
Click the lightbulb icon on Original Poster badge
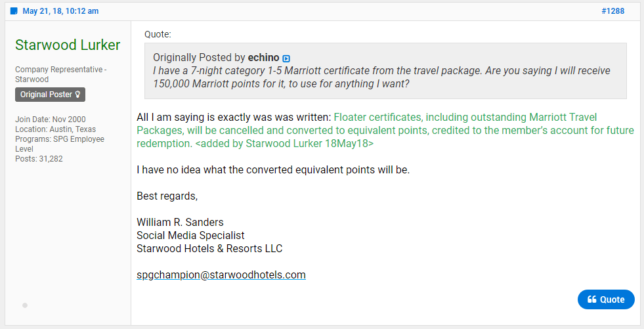(x=78, y=95)
